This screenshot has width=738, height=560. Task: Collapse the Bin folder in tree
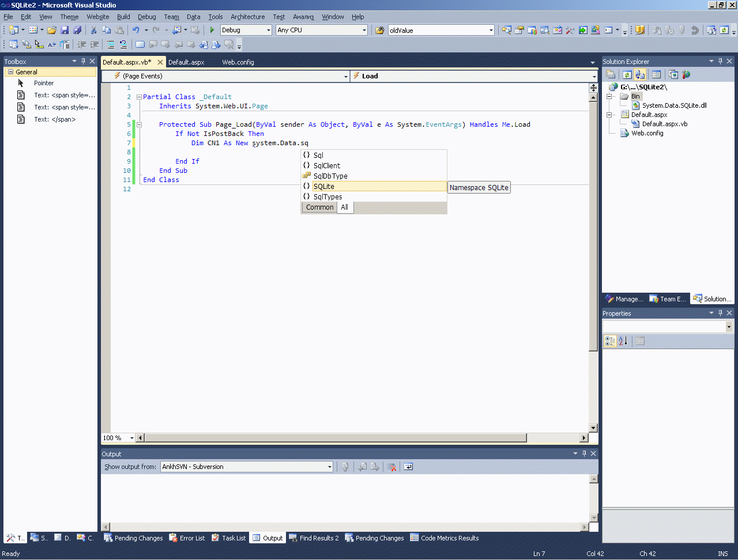point(609,96)
